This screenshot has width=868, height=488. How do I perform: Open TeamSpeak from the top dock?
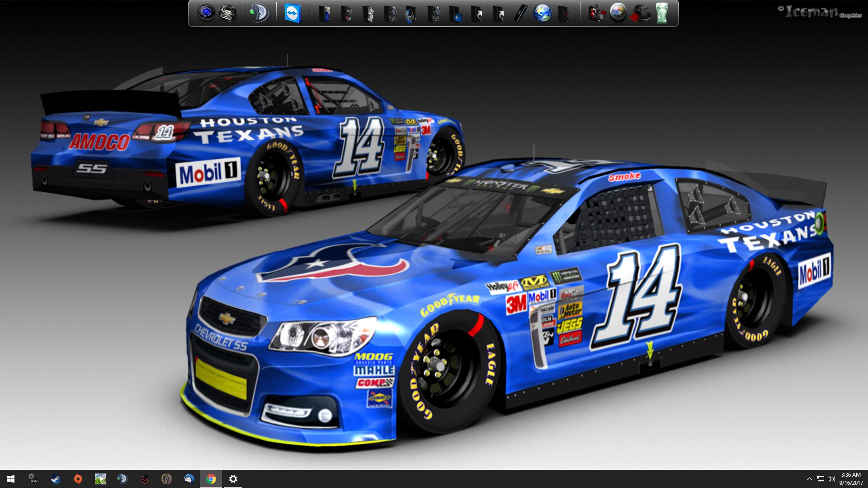259,13
